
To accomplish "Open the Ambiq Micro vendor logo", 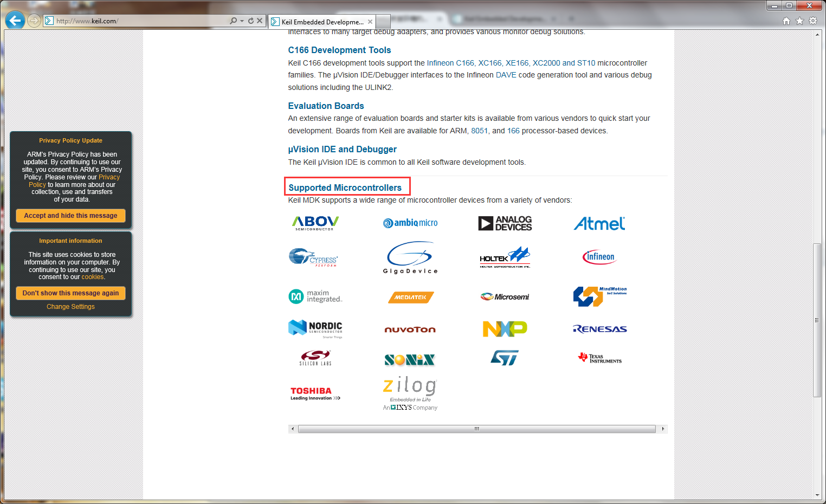I will (x=410, y=223).
